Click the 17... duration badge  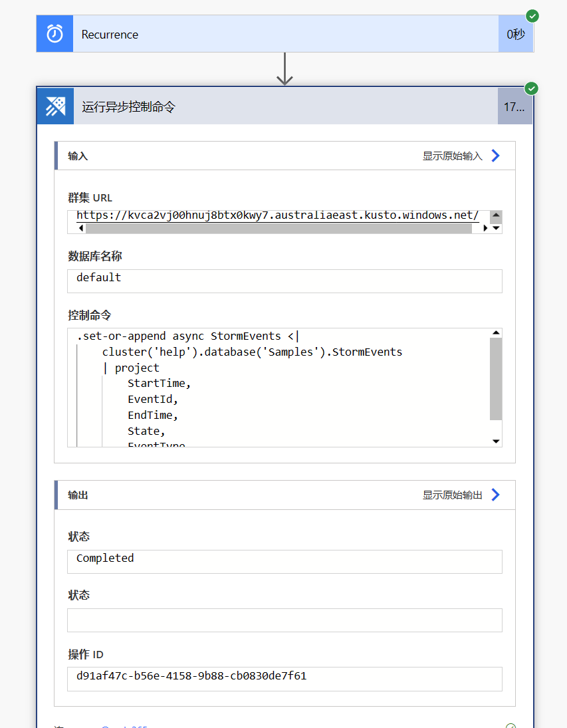(514, 107)
